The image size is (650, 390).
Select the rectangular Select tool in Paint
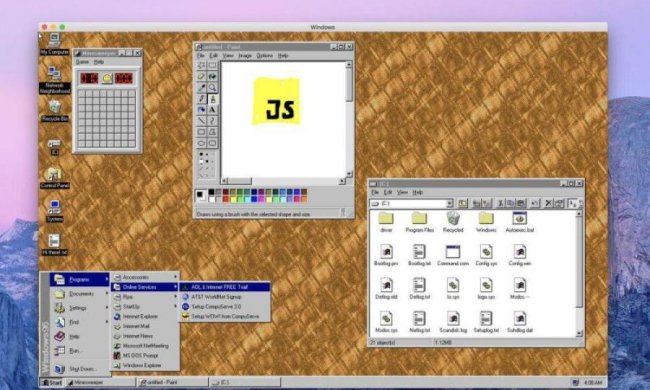(x=212, y=65)
